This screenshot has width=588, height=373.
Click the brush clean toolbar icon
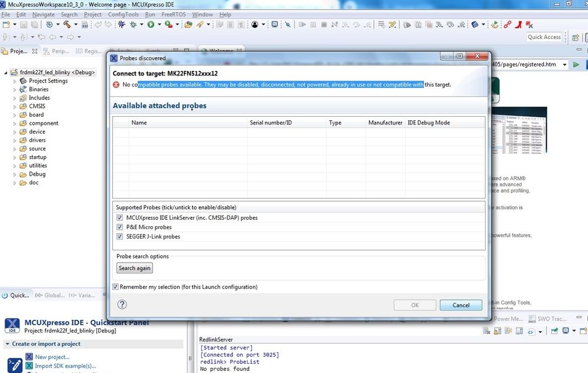click(200, 24)
